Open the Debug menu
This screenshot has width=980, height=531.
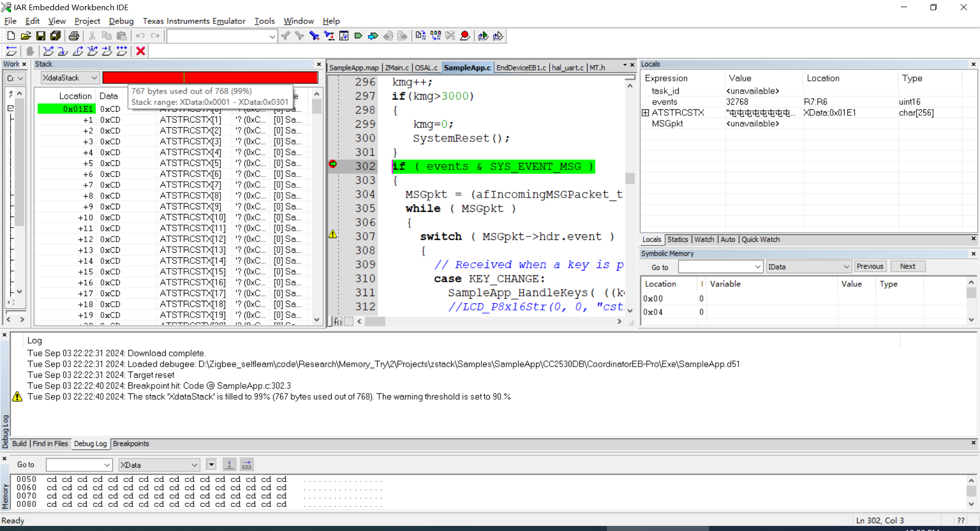click(121, 21)
